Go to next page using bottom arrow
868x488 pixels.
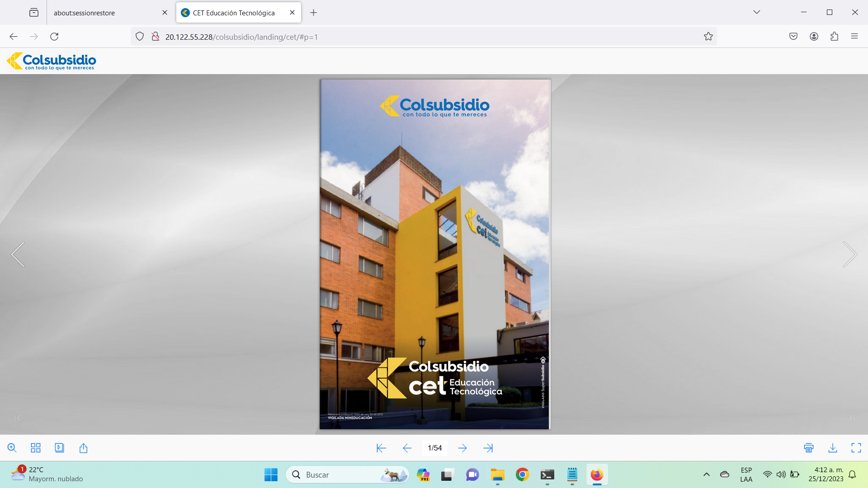(462, 448)
